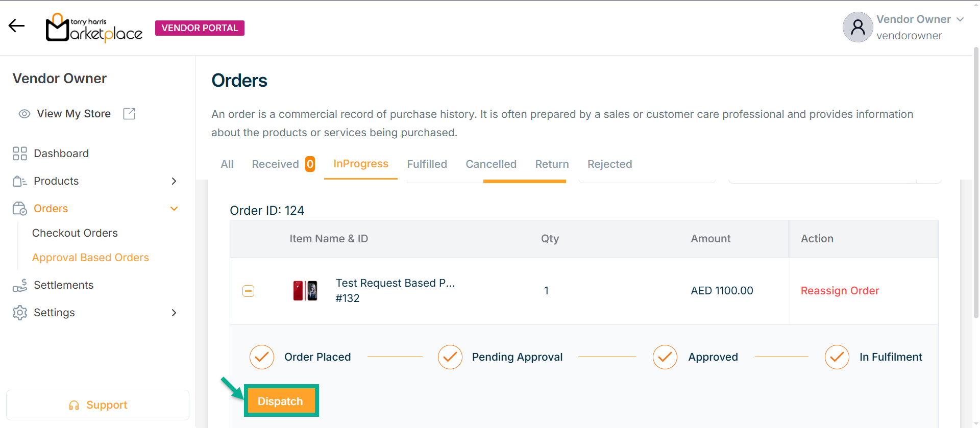Collapse order row with minus toggle

[248, 291]
